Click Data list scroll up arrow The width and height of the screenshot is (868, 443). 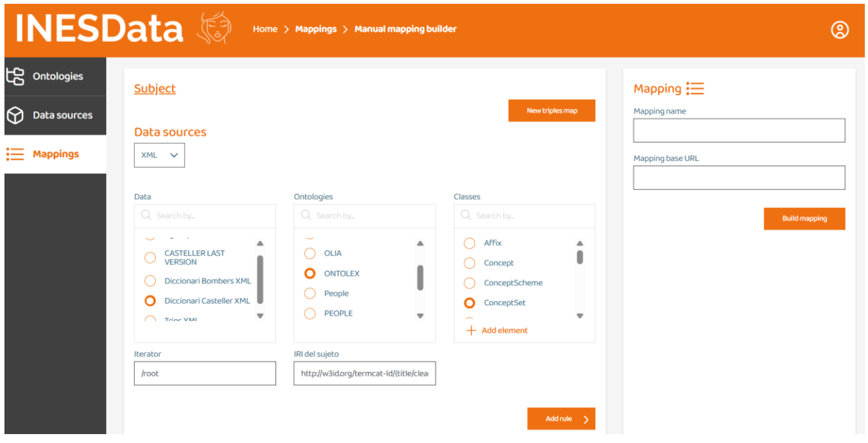[260, 243]
